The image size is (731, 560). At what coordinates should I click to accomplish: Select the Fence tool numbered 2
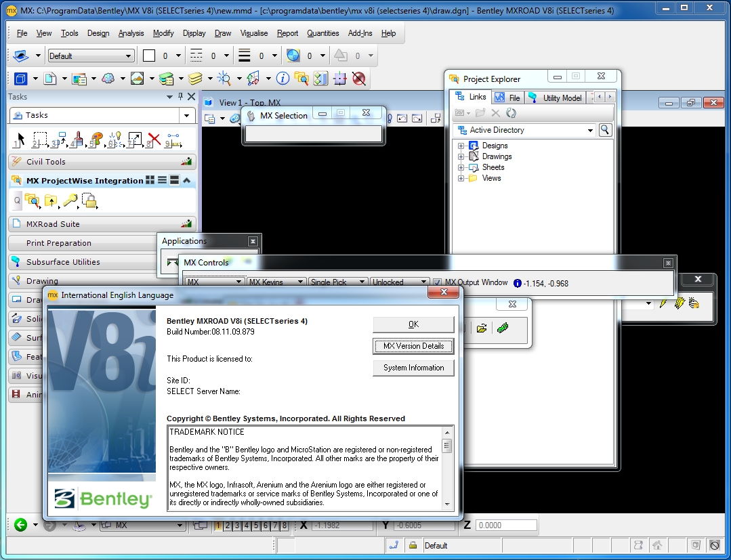pyautogui.click(x=39, y=139)
